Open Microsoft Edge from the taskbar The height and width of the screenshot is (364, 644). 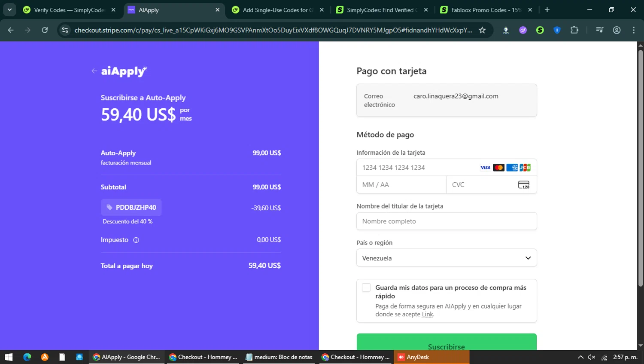(x=27, y=357)
